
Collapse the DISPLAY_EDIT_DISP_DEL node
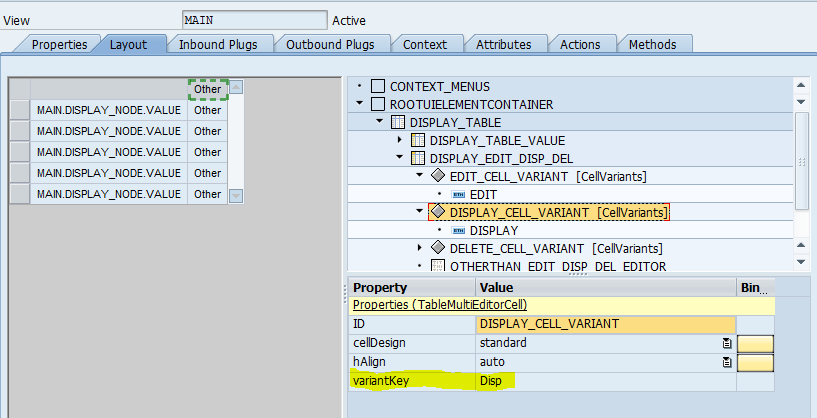tap(400, 157)
